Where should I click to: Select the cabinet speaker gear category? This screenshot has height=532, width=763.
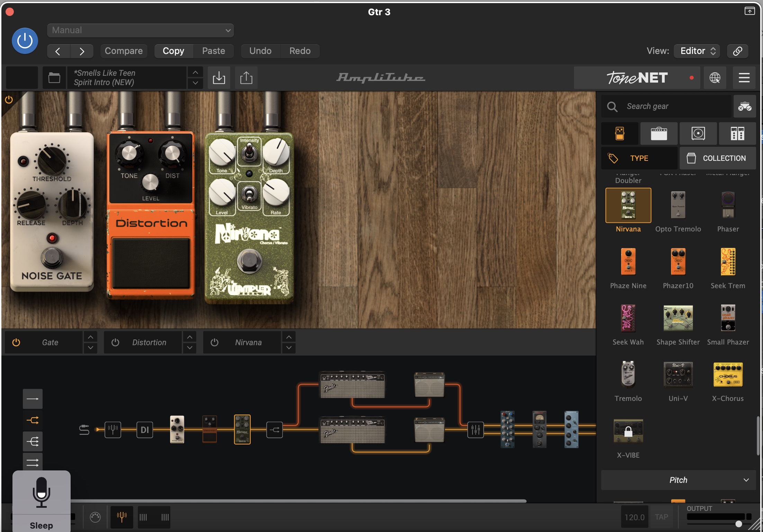[698, 134]
